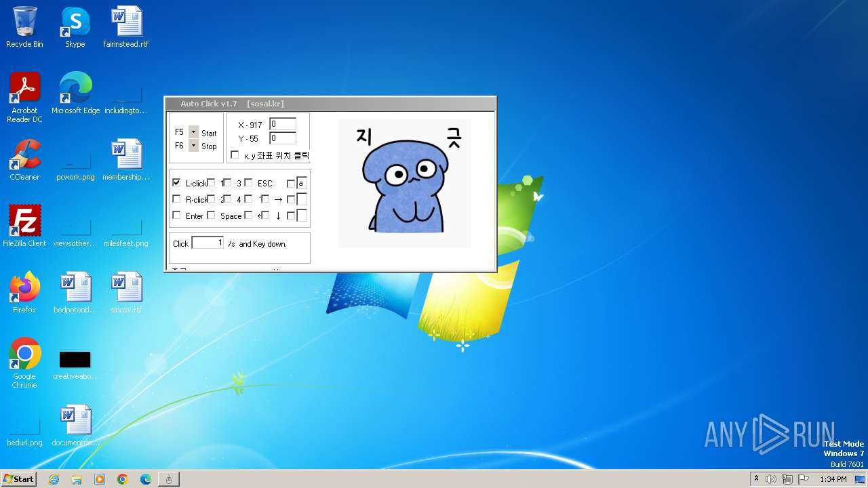The image size is (868, 488).
Task: Launch Skype from the desktop
Action: click(x=75, y=27)
